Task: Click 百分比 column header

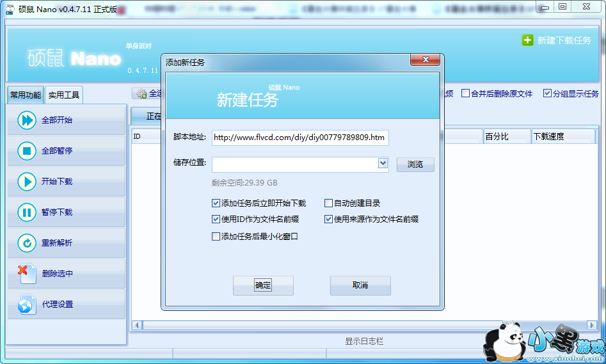Action: pyautogui.click(x=507, y=136)
